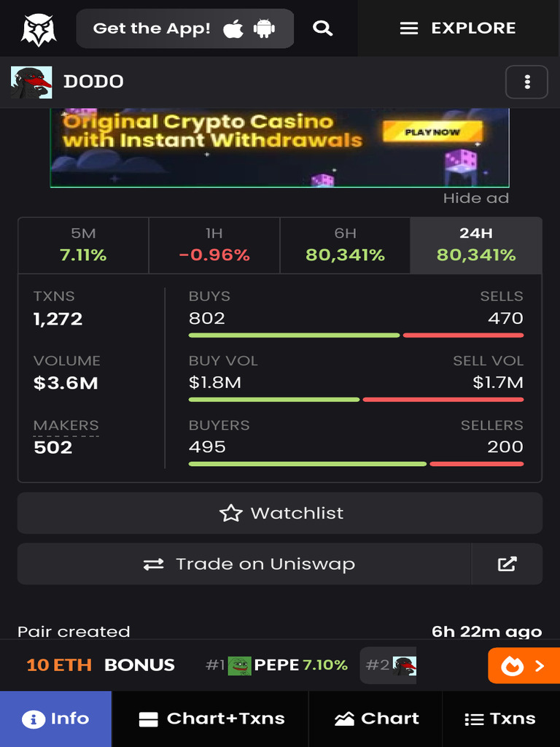Select the 1H timeframe
The width and height of the screenshot is (560, 747).
(214, 245)
